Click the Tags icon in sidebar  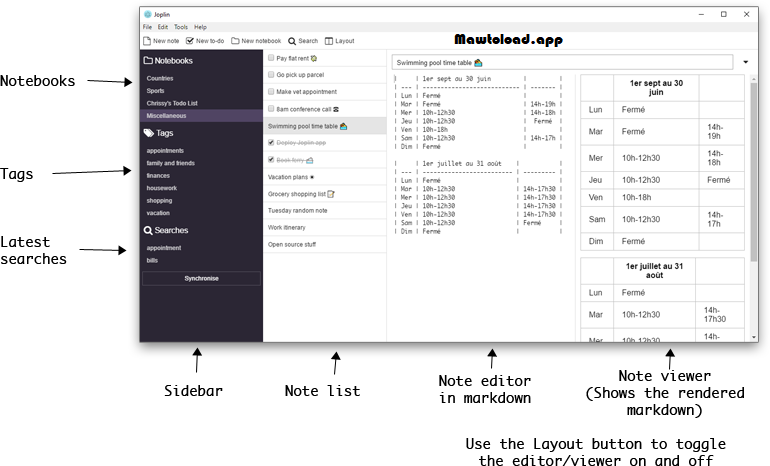tap(148, 133)
